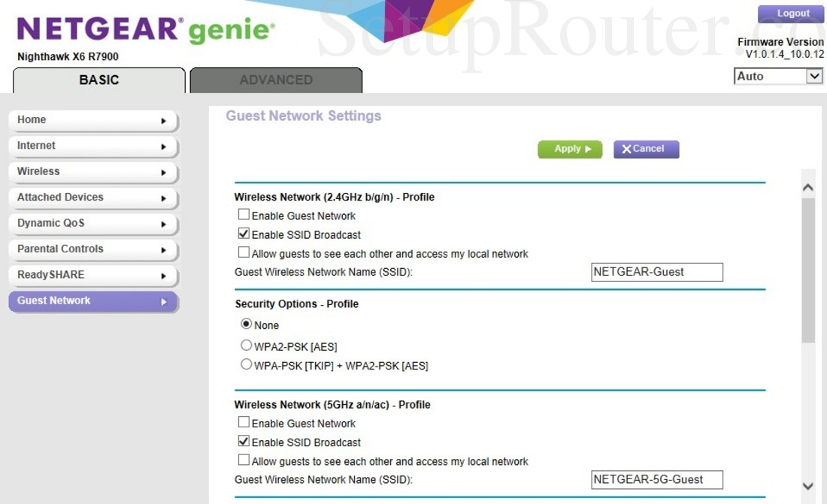The width and height of the screenshot is (827, 504).
Task: Switch to the ADVANCED tab
Action: (x=276, y=80)
